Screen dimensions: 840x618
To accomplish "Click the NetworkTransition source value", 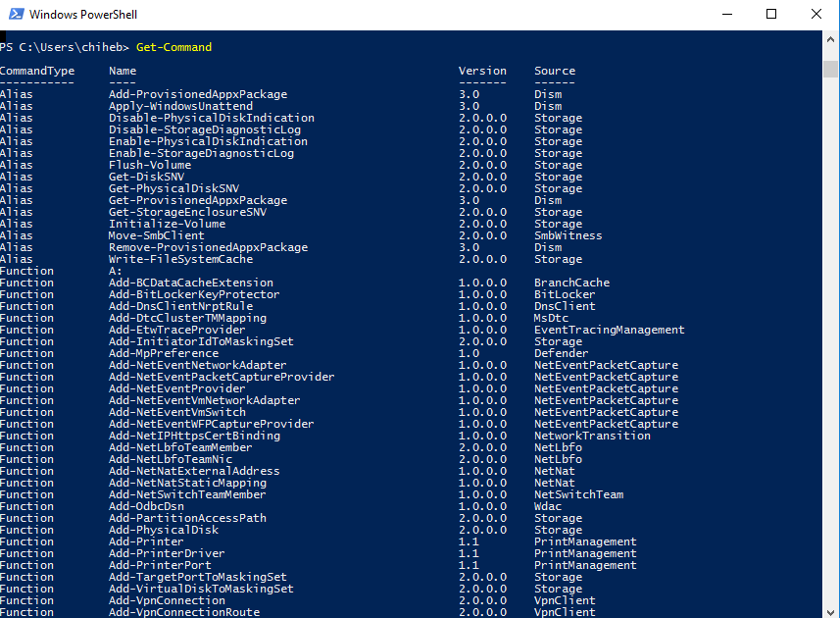I will click(592, 437).
